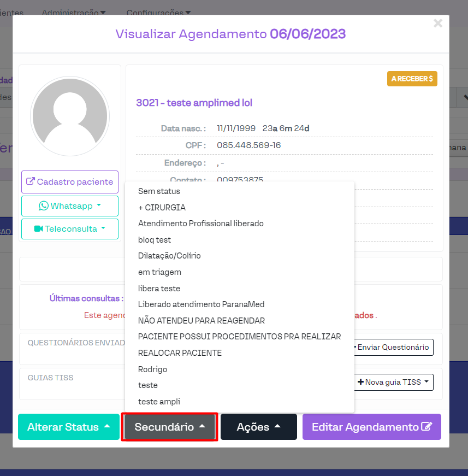Viewport: 468px width, 476px height.
Task: Select 'PACIENTE POSSUI PROCEDIMENTOS PRA REALIZAR'
Action: click(x=239, y=337)
